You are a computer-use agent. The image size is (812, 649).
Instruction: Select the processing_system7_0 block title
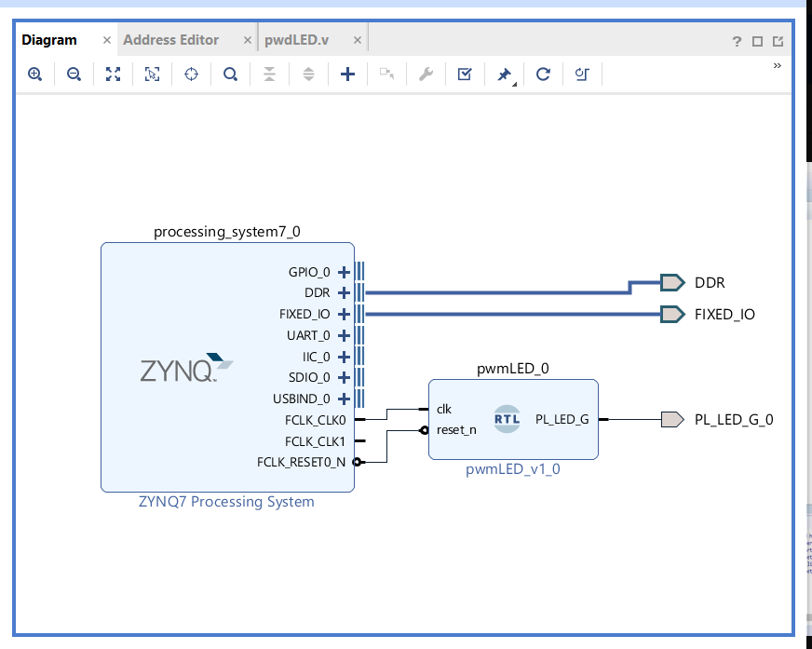coord(227,232)
